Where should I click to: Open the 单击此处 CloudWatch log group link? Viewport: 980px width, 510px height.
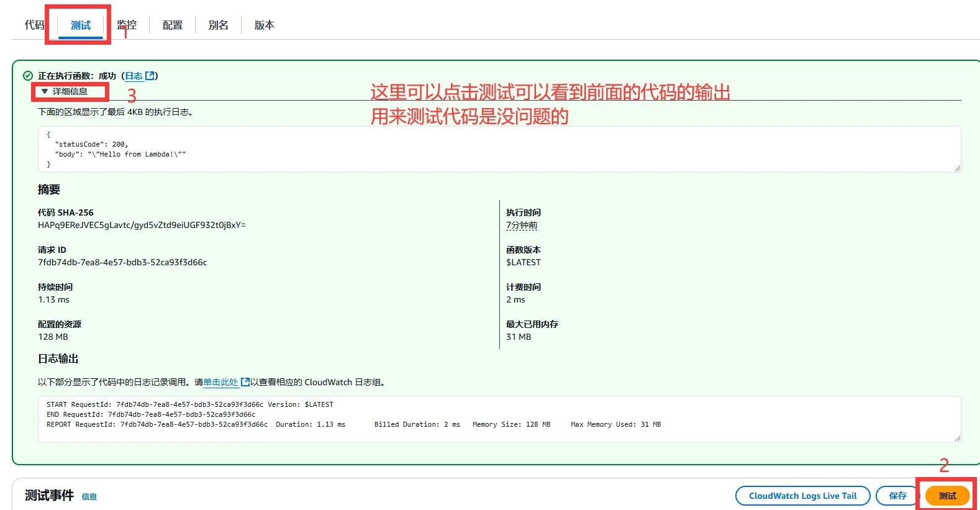coord(220,382)
